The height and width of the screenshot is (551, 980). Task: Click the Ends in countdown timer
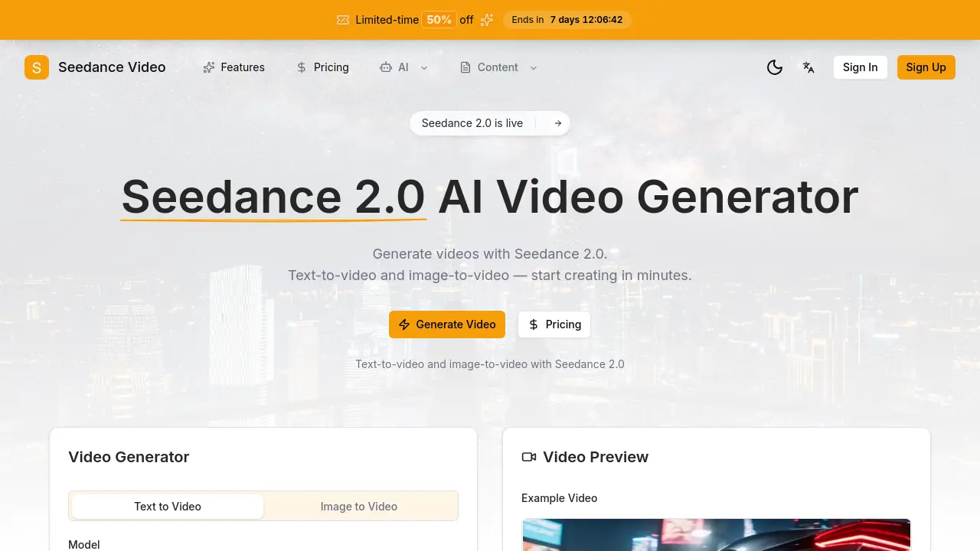pyautogui.click(x=567, y=20)
